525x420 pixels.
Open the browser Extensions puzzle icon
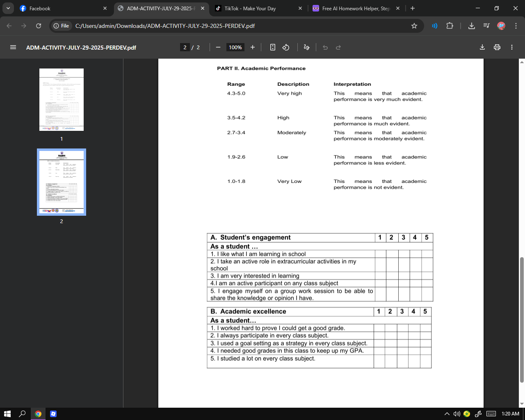click(450, 25)
